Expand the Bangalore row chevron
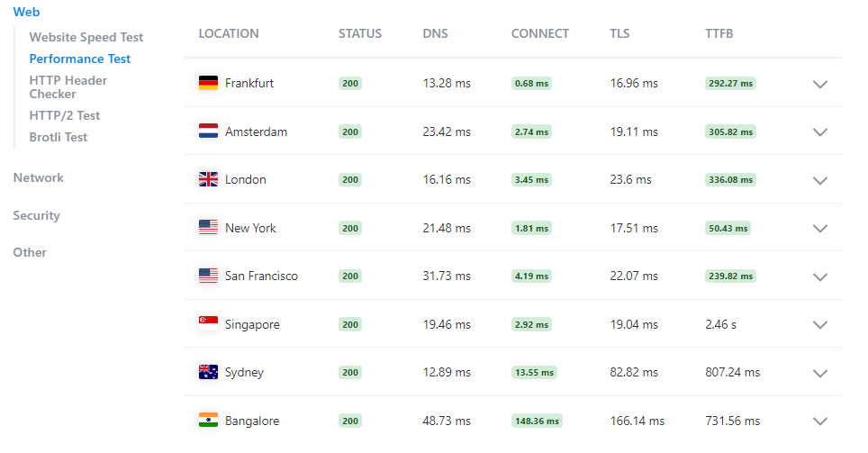Image resolution: width=868 pixels, height=453 pixels. 819,421
